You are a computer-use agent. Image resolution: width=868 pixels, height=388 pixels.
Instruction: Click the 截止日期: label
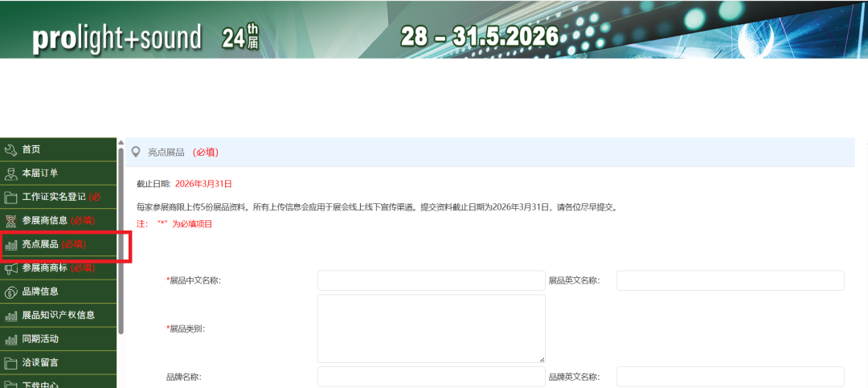pyautogui.click(x=154, y=184)
